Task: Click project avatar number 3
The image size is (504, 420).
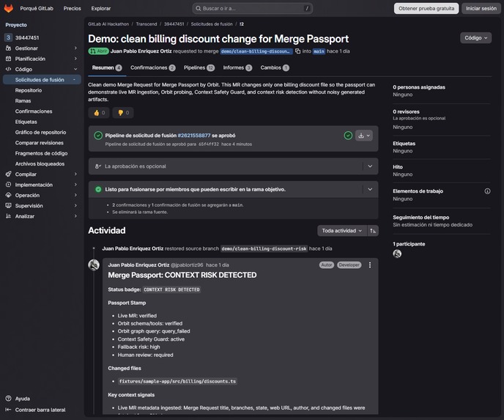Action: point(8,37)
